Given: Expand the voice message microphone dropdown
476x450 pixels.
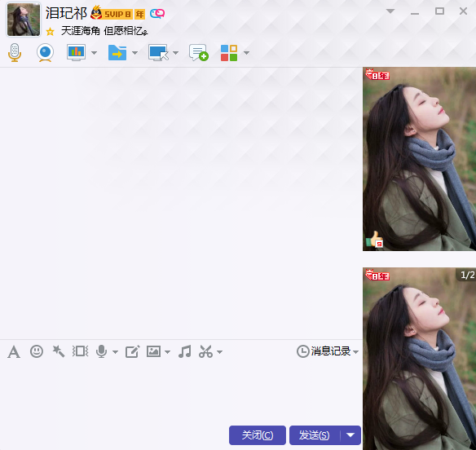Looking at the screenshot, I should coord(115,352).
